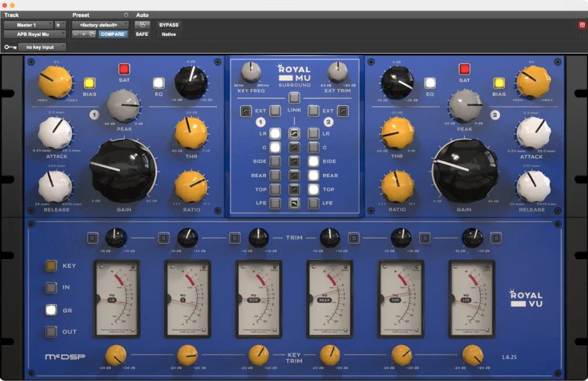Click compressor 2 RATIO knob
The height and width of the screenshot is (381, 588).
[397, 186]
